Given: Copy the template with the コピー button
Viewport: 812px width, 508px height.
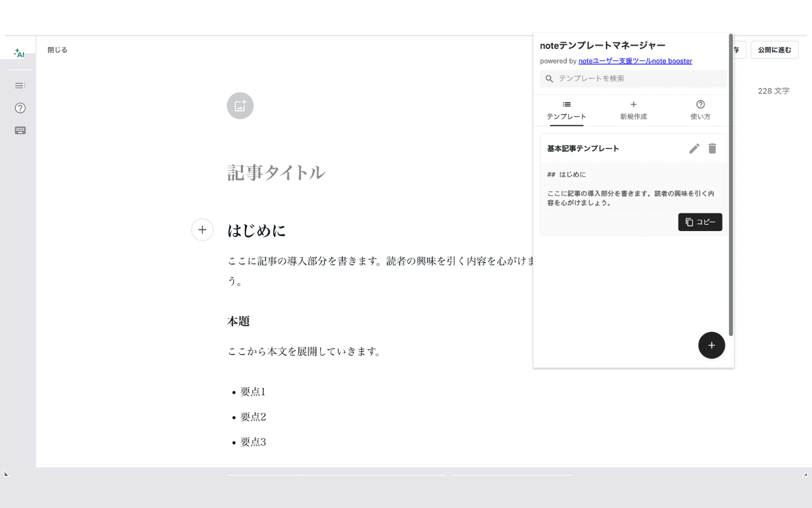Looking at the screenshot, I should [700, 222].
